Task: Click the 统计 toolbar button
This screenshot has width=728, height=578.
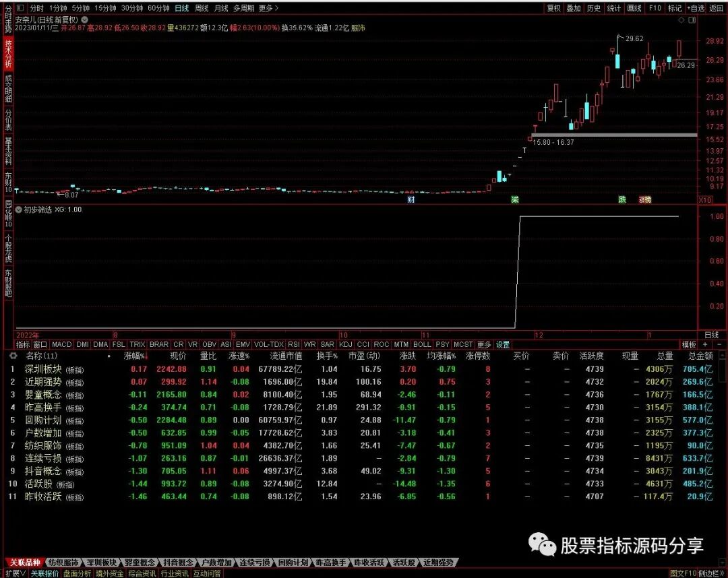Action: coord(614,8)
